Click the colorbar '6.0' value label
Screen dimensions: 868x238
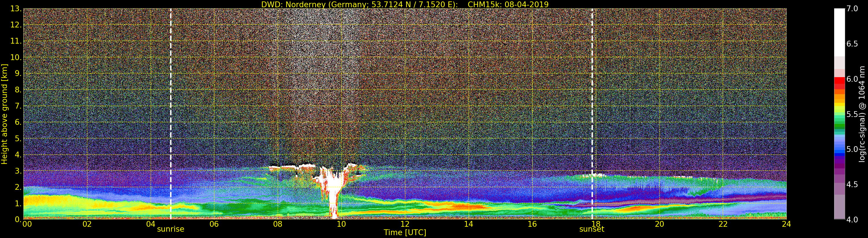tap(852, 79)
